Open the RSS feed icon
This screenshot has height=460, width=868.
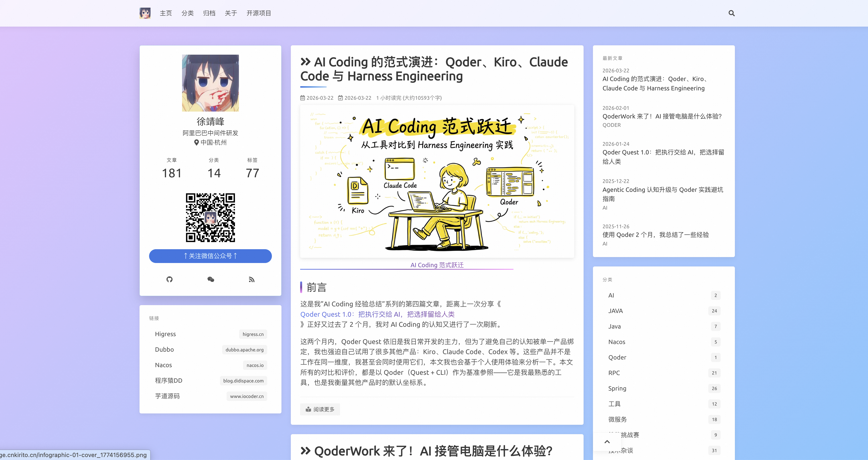coord(251,279)
